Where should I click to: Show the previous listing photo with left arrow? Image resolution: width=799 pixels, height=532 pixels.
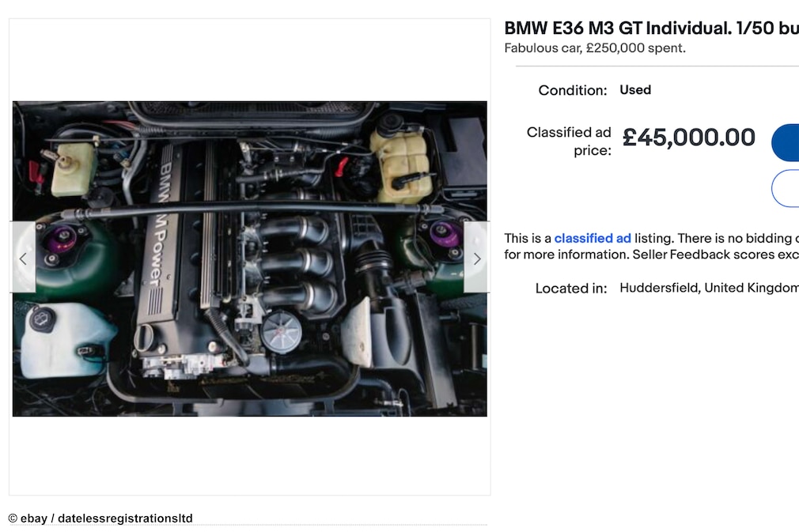tap(23, 257)
